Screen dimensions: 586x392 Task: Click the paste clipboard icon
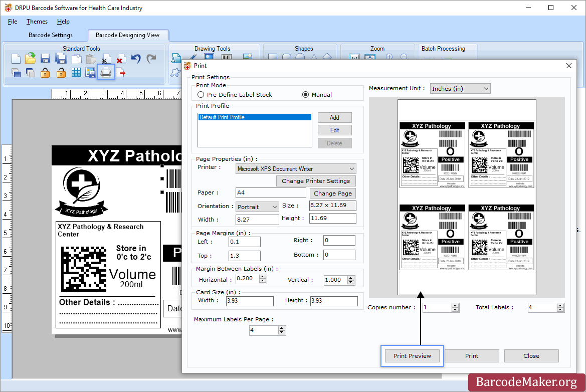[91, 59]
